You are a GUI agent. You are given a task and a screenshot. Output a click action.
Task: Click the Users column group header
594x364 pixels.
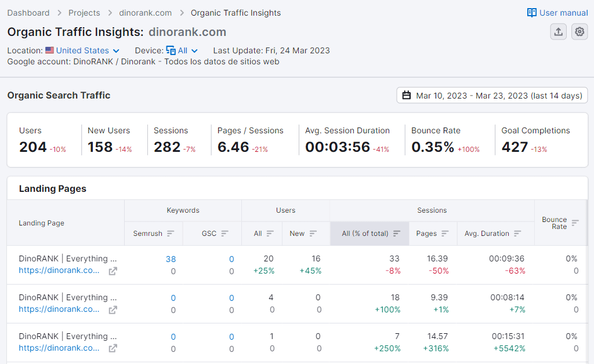click(x=285, y=210)
